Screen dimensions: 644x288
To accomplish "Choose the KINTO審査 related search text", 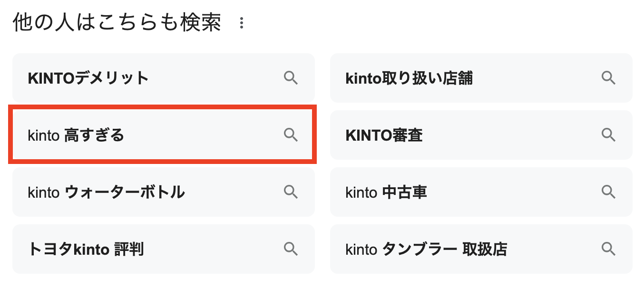I will coord(384,135).
